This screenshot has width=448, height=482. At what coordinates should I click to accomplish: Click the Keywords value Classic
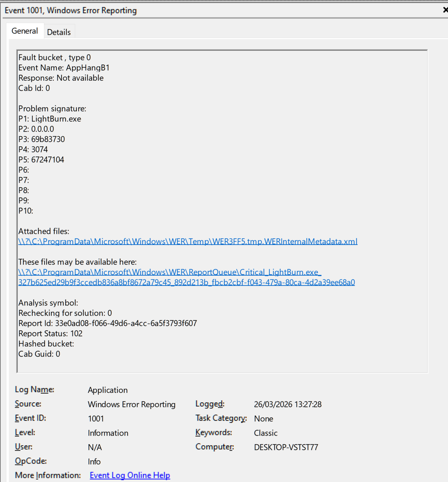(265, 433)
